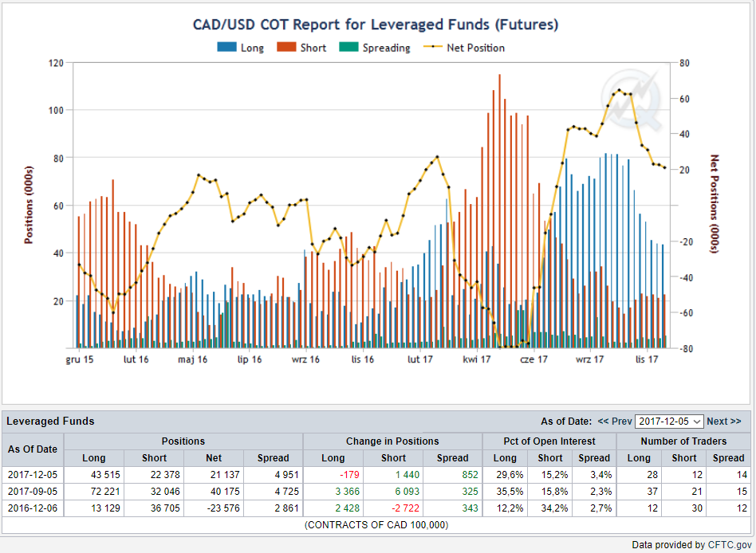Click the x-axis label lis 17
This screenshot has height=553, width=756.
647,359
